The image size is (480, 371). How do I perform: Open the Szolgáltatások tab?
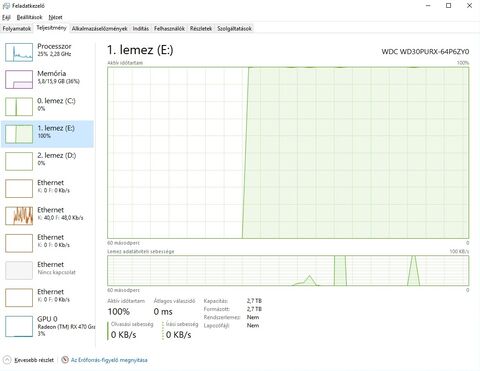[x=234, y=29]
